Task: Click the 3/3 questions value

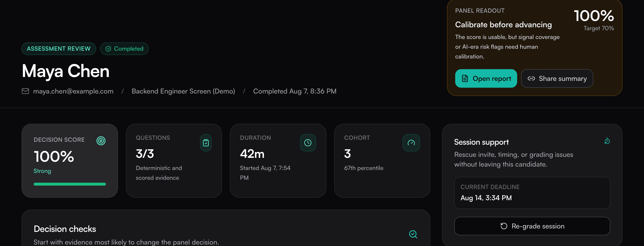Action: point(145,154)
